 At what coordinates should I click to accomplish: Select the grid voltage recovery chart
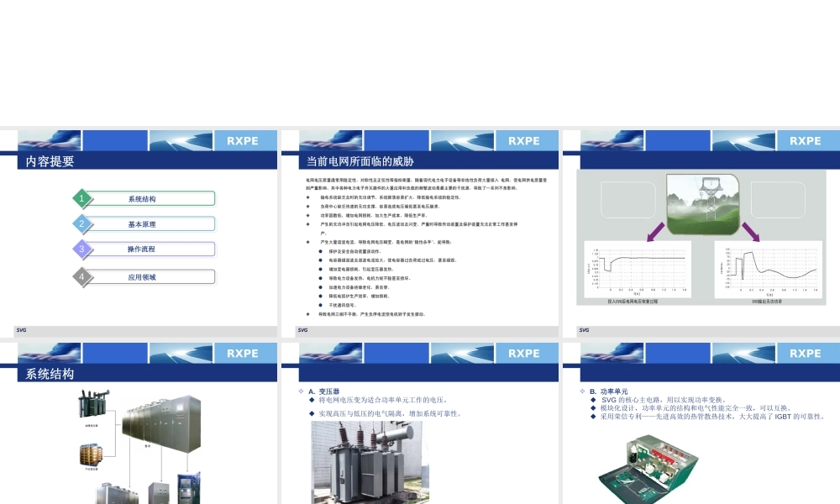click(x=638, y=270)
